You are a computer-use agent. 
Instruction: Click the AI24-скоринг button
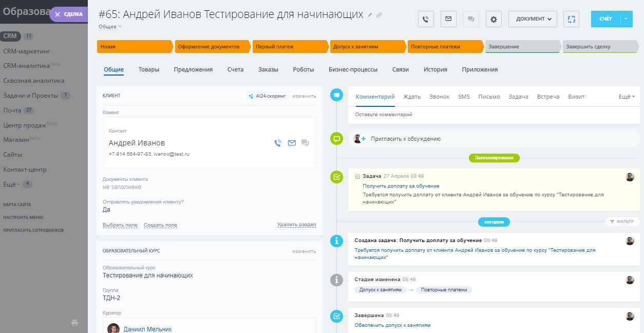pos(267,96)
